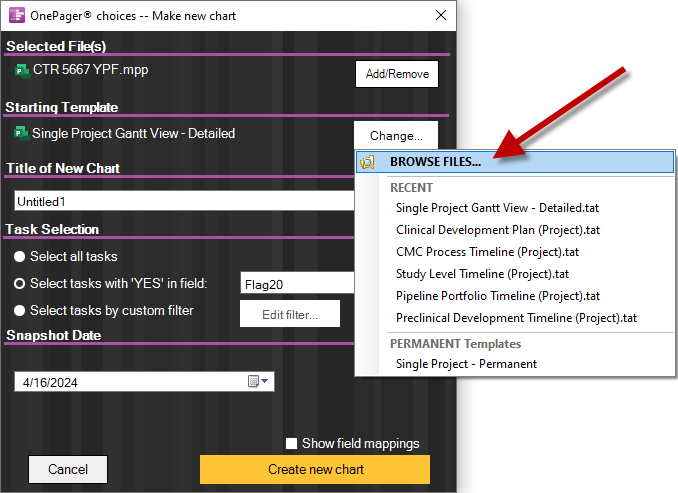Click the OnePager logo icon in title bar
Viewport: 678px width, 493px height.
pyautogui.click(x=15, y=16)
